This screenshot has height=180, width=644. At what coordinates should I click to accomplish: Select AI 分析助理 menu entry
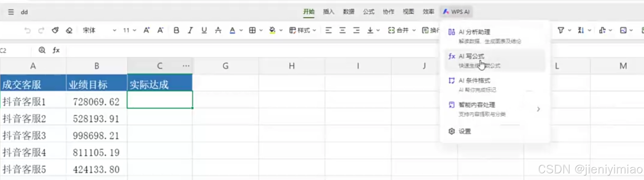click(495, 36)
